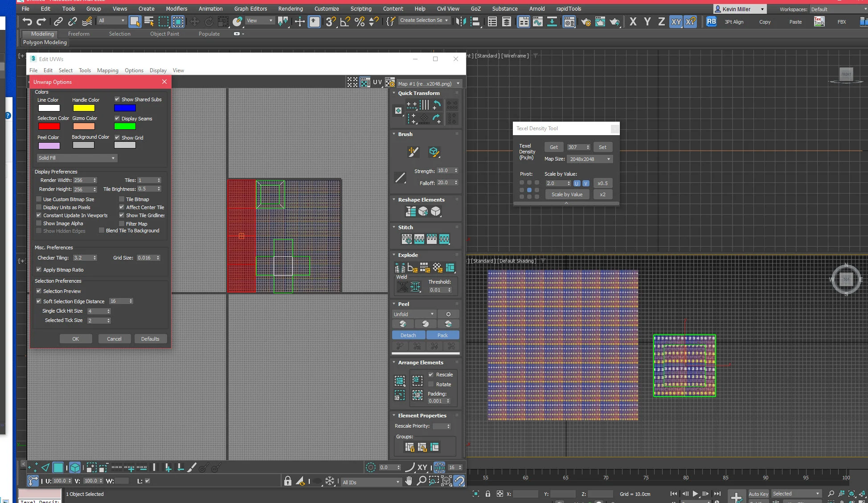Open the Map Size 2048x2048 dropdown

pos(590,159)
